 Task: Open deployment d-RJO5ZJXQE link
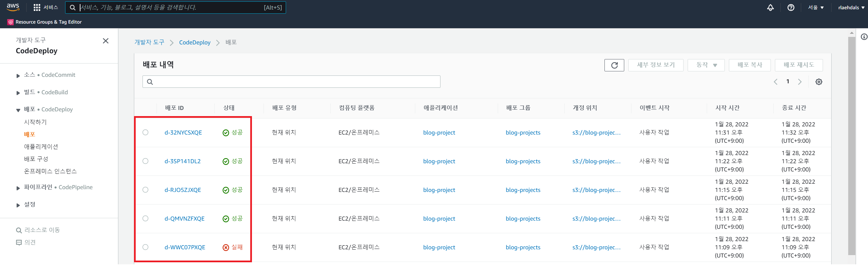(183, 190)
